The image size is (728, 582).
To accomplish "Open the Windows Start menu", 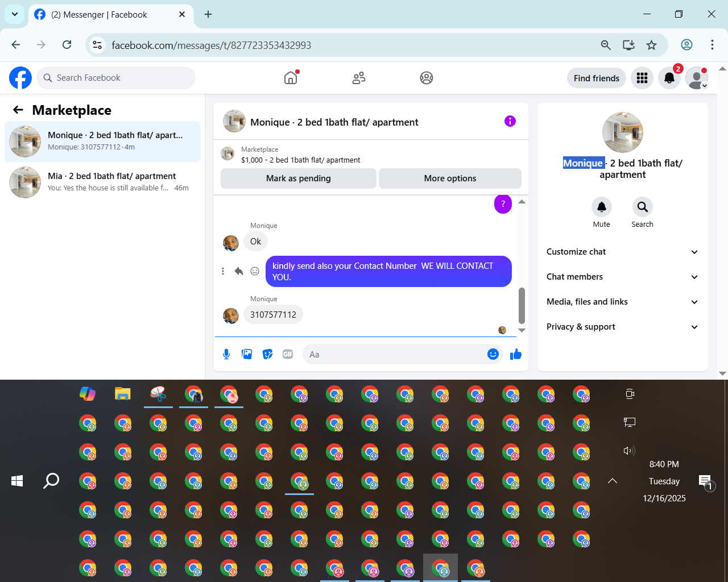I will pos(17,481).
